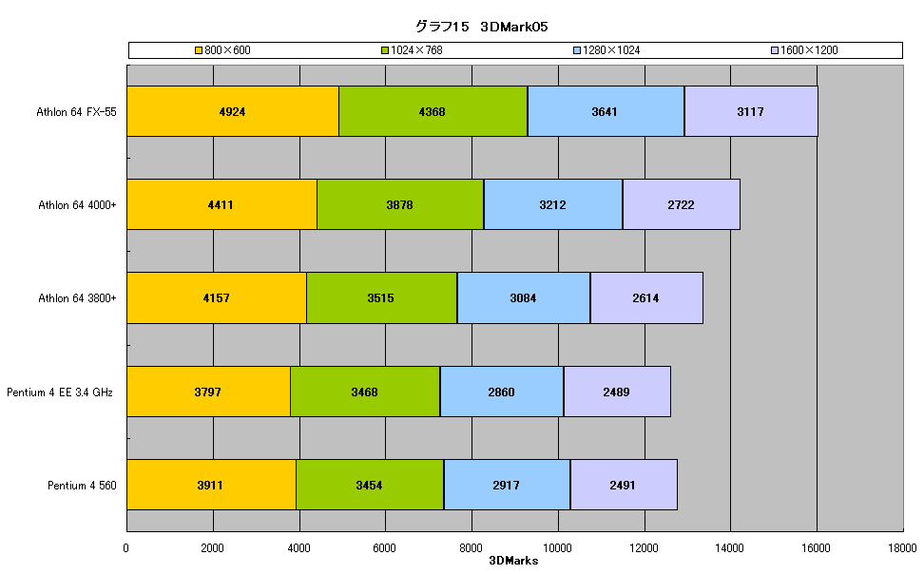The width and height of the screenshot is (924, 574).
Task: Select the lavender bar segment showing 2489
Action: [617, 392]
